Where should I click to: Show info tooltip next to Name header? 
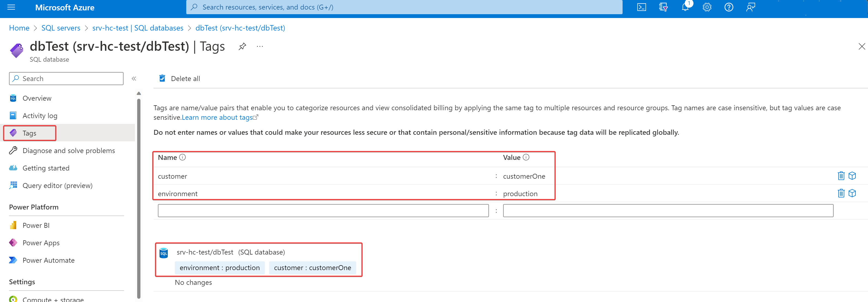(182, 157)
